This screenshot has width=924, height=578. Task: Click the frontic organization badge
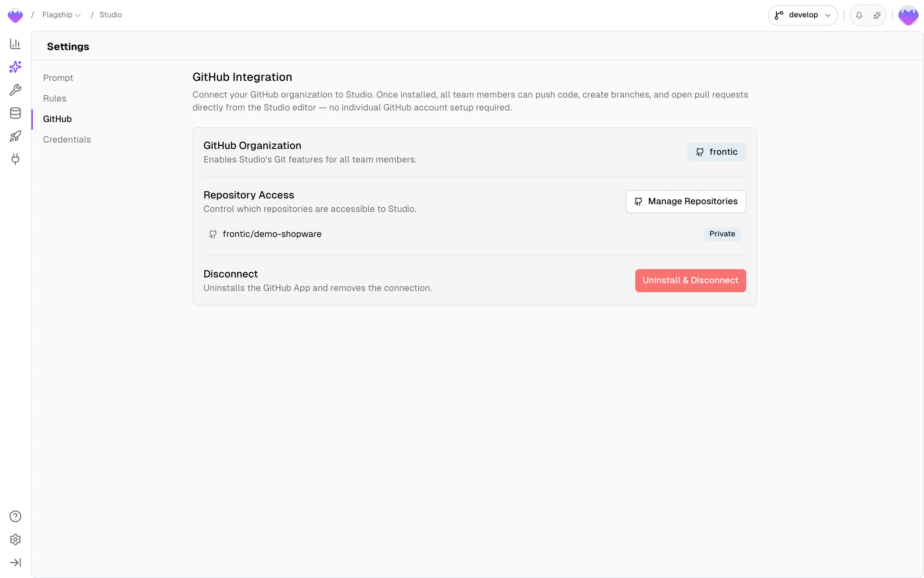click(716, 152)
